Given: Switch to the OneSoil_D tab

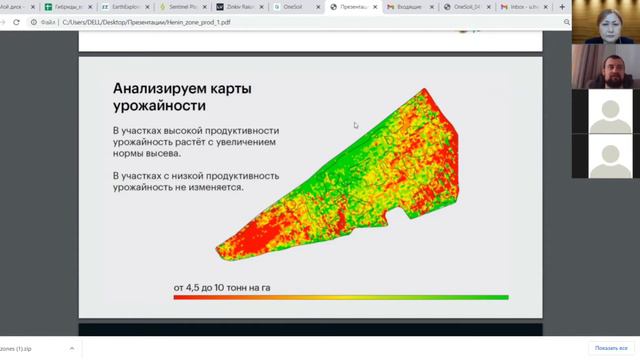Looking at the screenshot, I should (x=467, y=7).
